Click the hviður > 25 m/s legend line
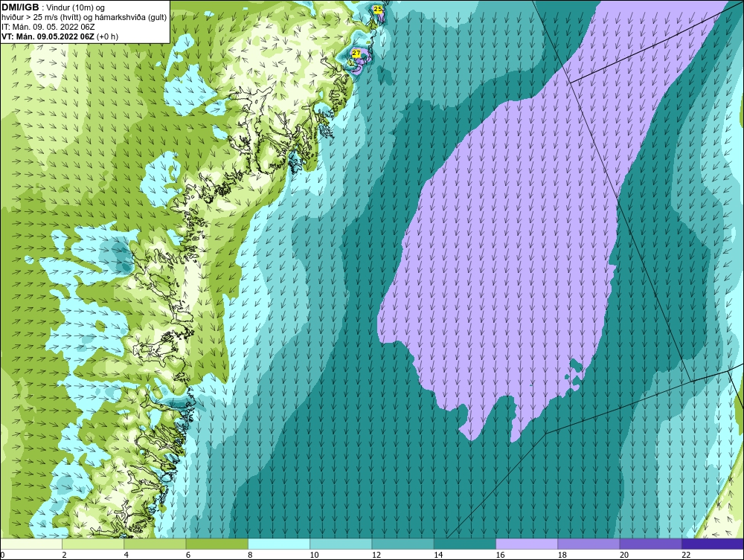Image resolution: width=744 pixels, height=560 pixels. pyautogui.click(x=84, y=18)
